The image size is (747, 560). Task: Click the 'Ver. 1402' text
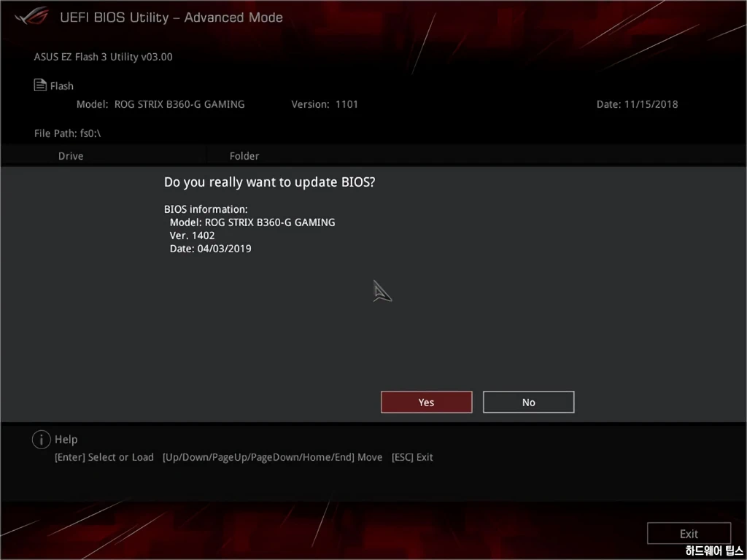[192, 236]
